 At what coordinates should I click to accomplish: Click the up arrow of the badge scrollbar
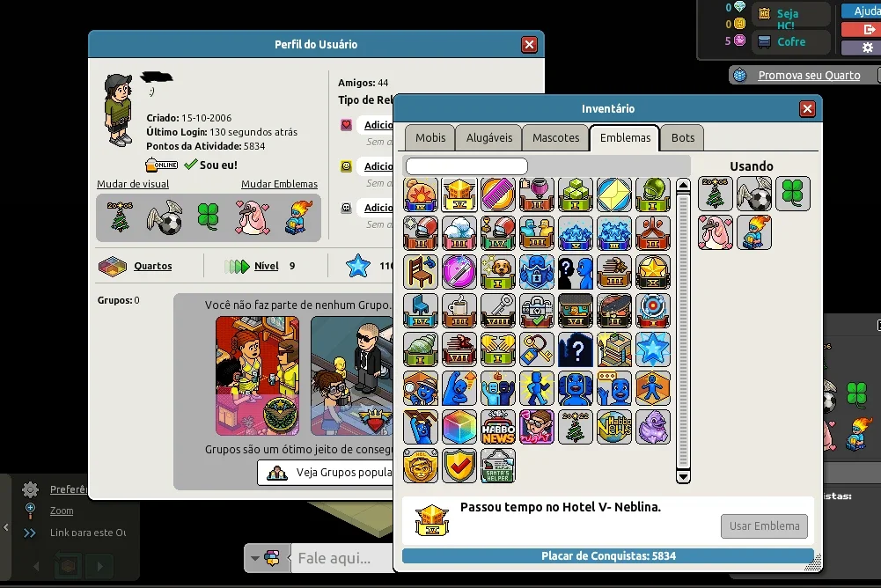click(683, 185)
